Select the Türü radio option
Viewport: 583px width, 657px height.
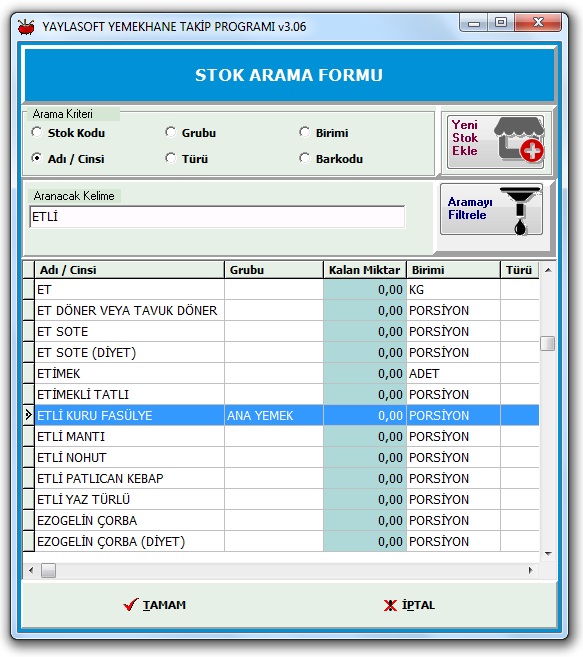coord(171,158)
